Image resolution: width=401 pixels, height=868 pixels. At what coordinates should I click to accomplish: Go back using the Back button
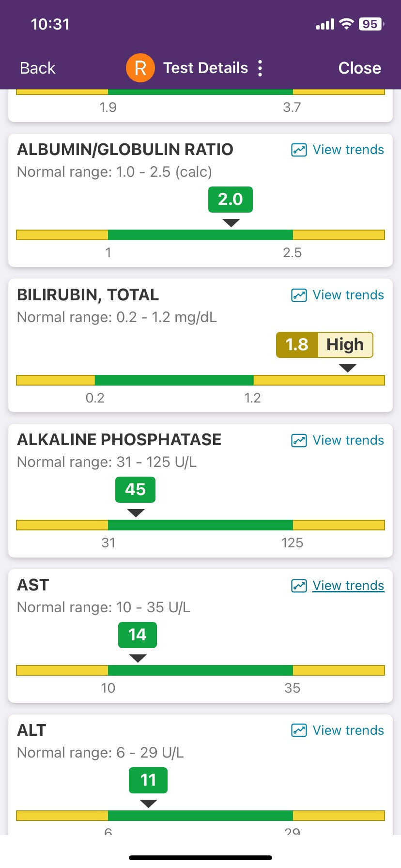pyautogui.click(x=38, y=68)
